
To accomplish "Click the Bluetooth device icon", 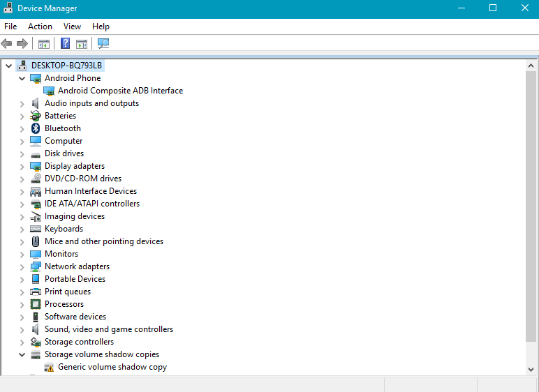I will [x=36, y=128].
